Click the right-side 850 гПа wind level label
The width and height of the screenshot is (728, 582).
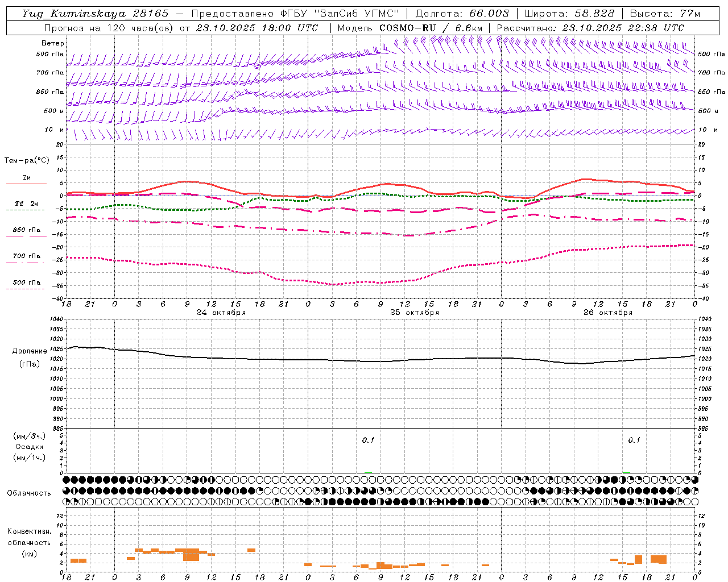[712, 92]
